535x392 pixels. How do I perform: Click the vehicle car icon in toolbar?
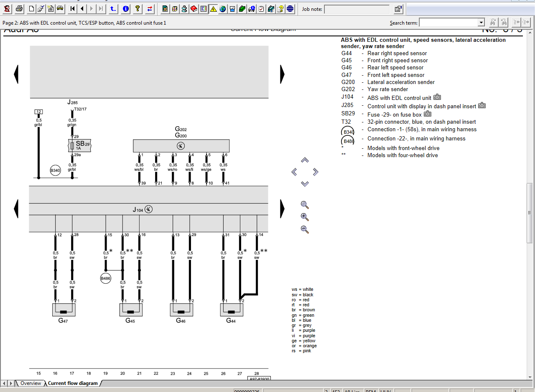[59, 8]
